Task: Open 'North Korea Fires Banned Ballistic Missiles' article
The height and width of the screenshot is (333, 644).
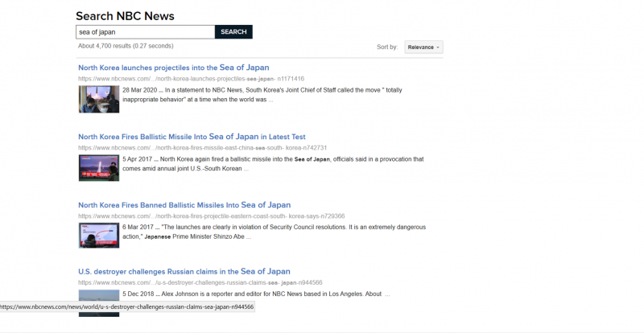Action: click(x=184, y=205)
